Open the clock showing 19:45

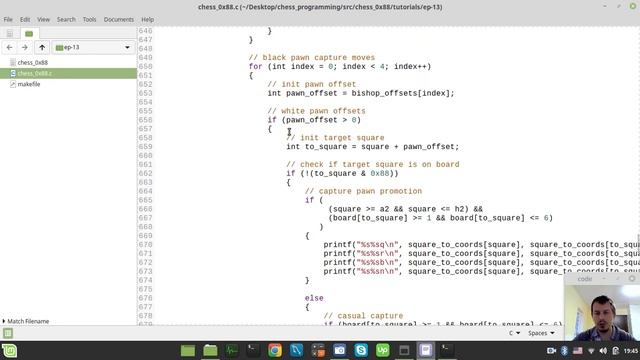[x=631, y=351]
